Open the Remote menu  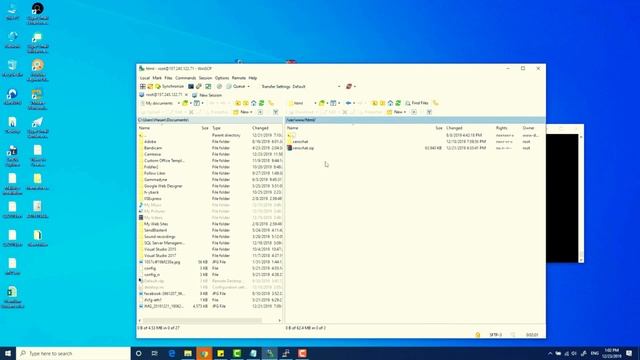coord(238,78)
